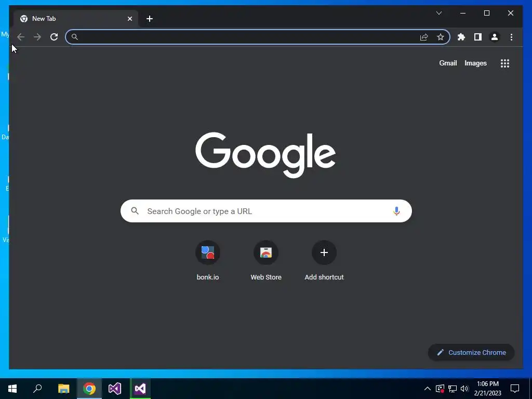Click the network icon in system tray

click(453, 389)
